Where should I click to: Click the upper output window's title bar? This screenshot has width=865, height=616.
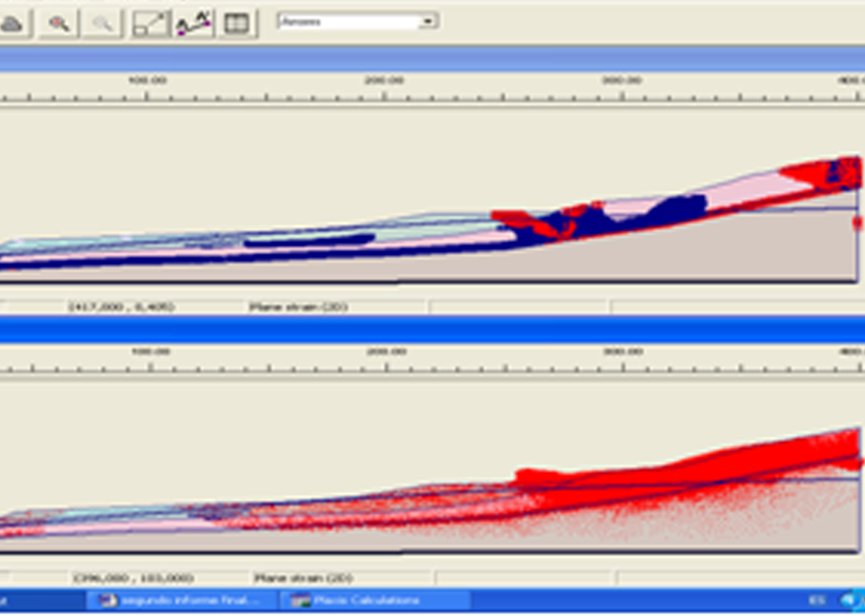[x=429, y=60]
